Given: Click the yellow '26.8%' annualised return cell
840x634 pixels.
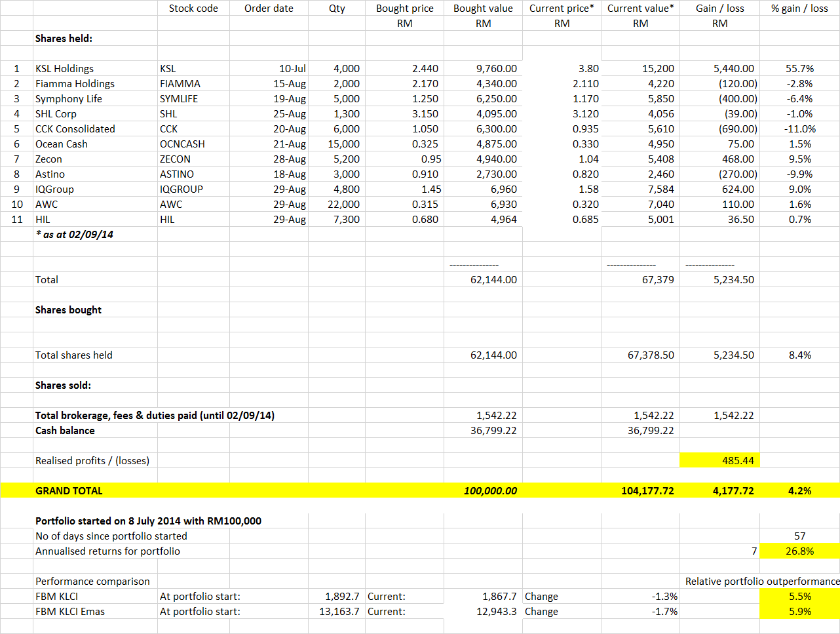Looking at the screenshot, I should click(x=800, y=551).
